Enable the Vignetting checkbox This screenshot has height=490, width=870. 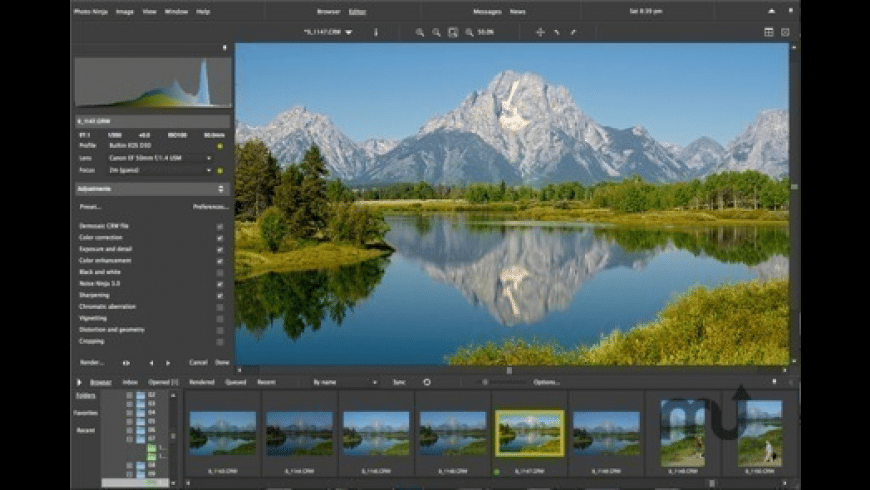tap(220, 318)
